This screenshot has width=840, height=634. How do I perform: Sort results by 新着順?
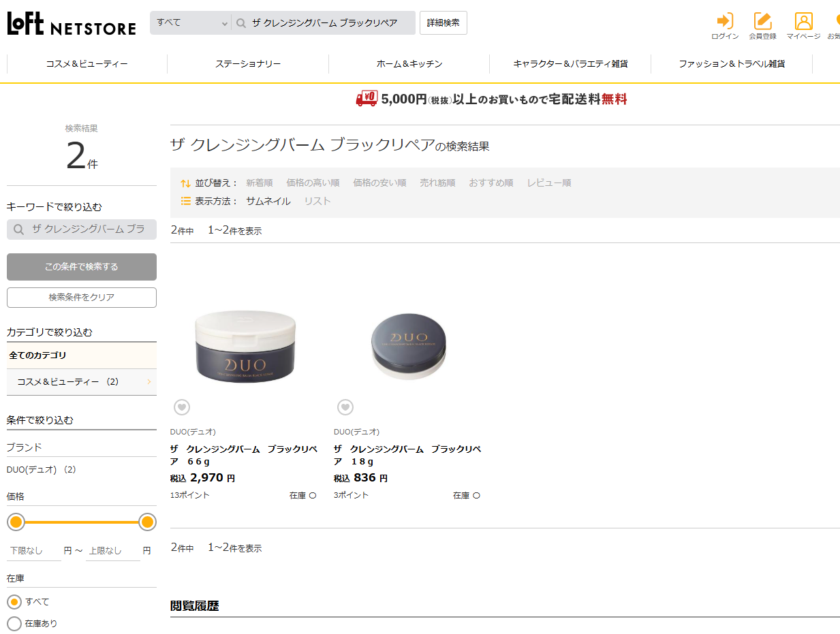260,183
